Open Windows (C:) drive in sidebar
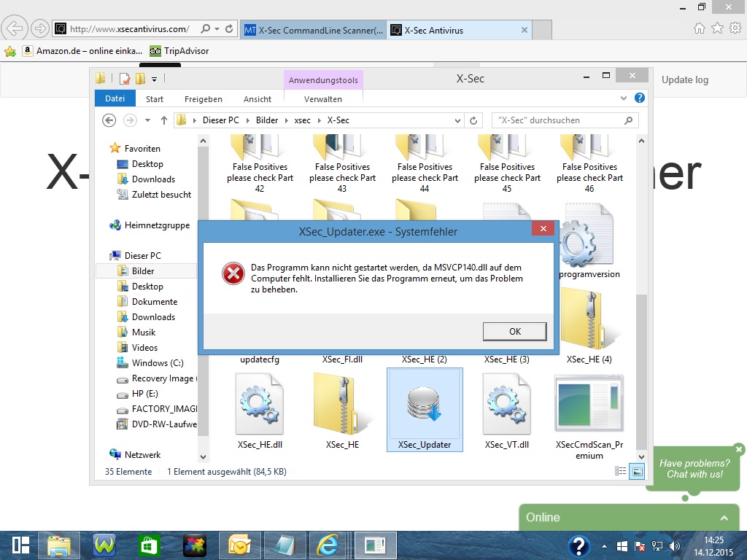This screenshot has width=747, height=560. point(150,363)
